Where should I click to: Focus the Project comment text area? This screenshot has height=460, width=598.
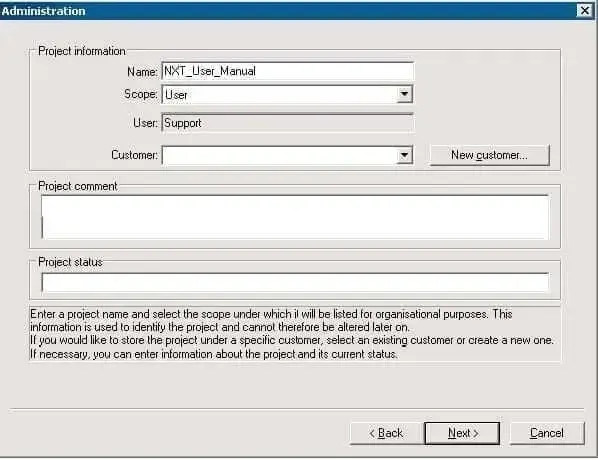click(295, 217)
